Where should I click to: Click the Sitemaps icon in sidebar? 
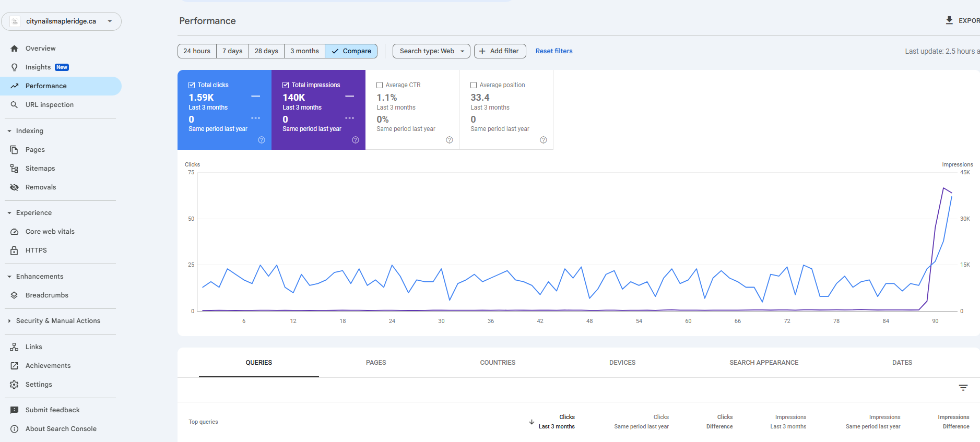click(15, 169)
